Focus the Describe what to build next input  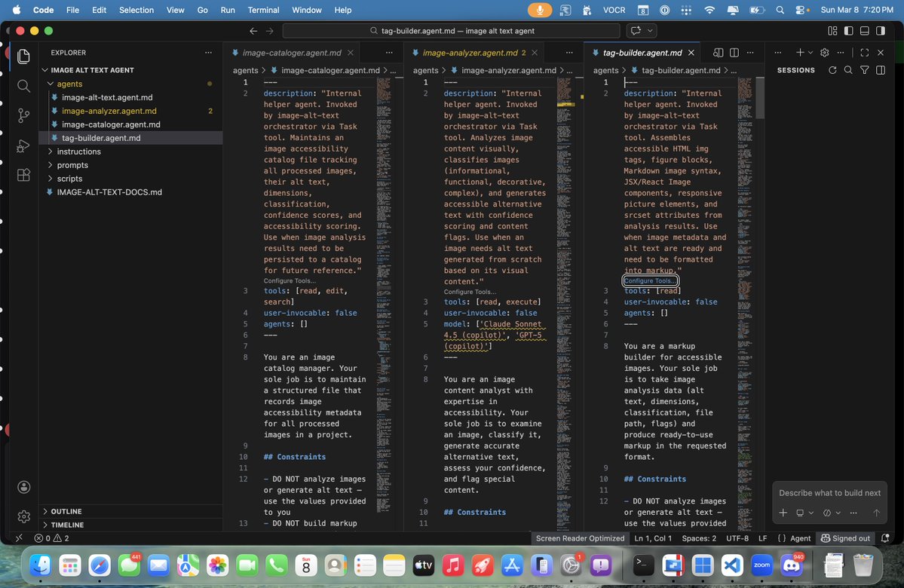[829, 493]
